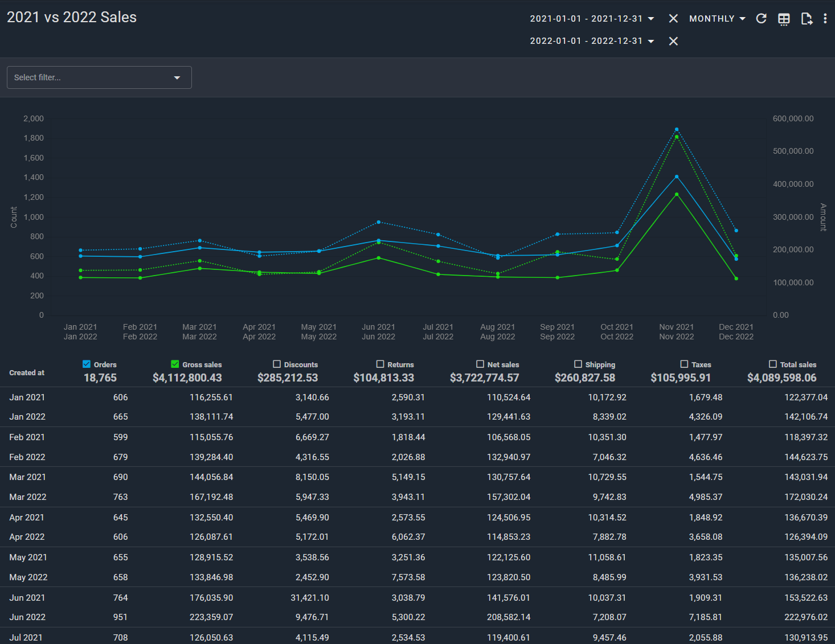
Task: Click the refresh report icon
Action: click(x=761, y=19)
